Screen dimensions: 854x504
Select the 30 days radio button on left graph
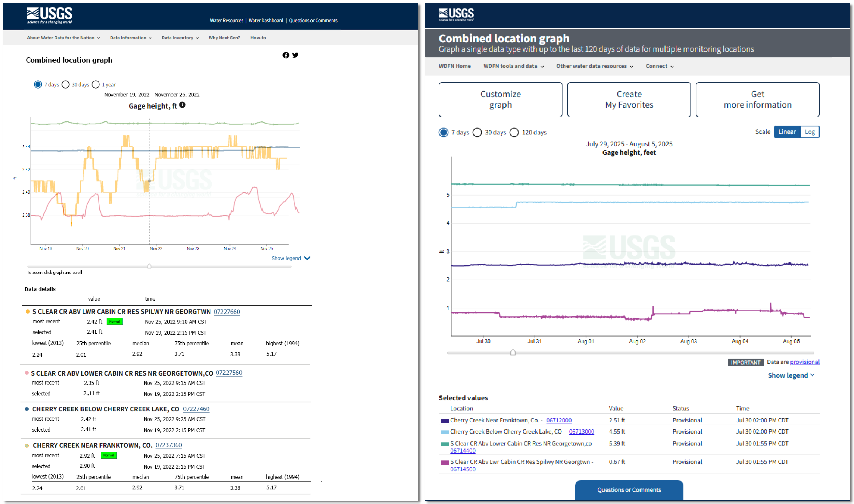pyautogui.click(x=66, y=85)
